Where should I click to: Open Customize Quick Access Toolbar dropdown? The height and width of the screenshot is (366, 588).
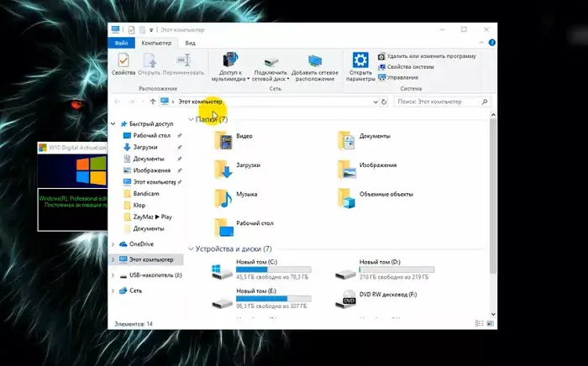pyautogui.click(x=151, y=30)
